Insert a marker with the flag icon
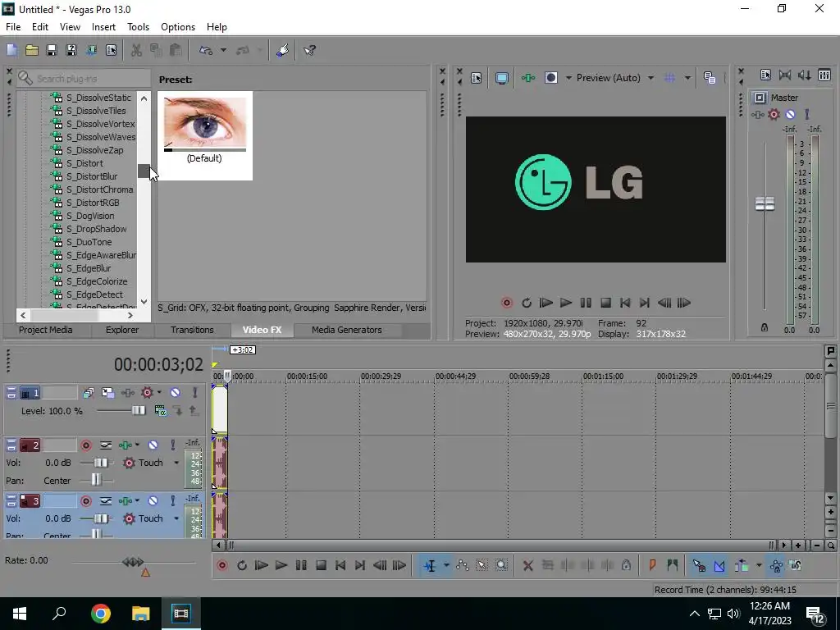The width and height of the screenshot is (840, 630). click(x=652, y=565)
